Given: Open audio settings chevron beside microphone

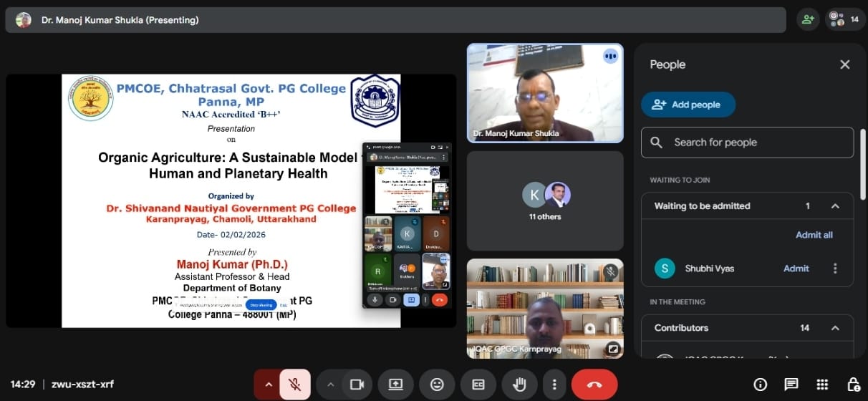Looking at the screenshot, I should click(269, 385).
